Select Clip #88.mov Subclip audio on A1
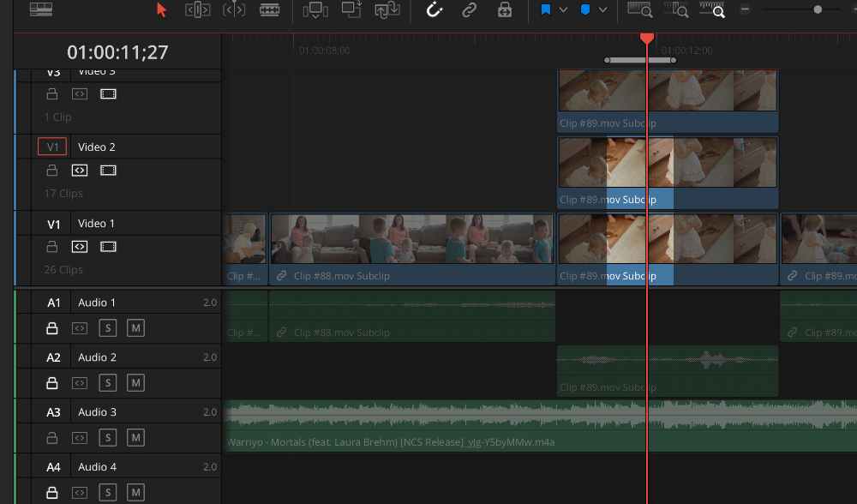Viewport: 857px width, 504px height. tap(412, 316)
